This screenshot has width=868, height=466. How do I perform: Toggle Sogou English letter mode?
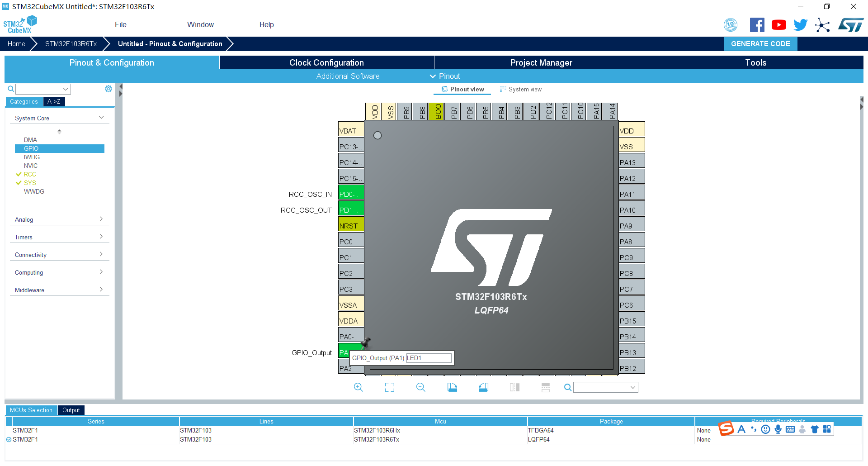click(x=741, y=429)
